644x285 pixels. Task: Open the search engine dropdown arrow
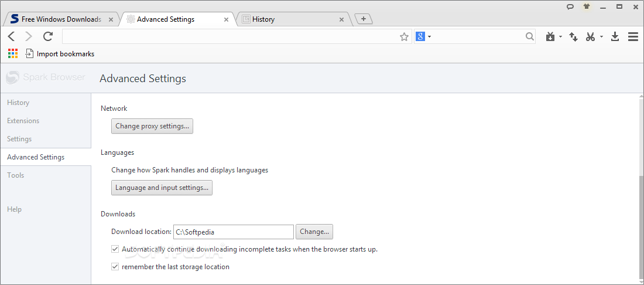[429, 37]
